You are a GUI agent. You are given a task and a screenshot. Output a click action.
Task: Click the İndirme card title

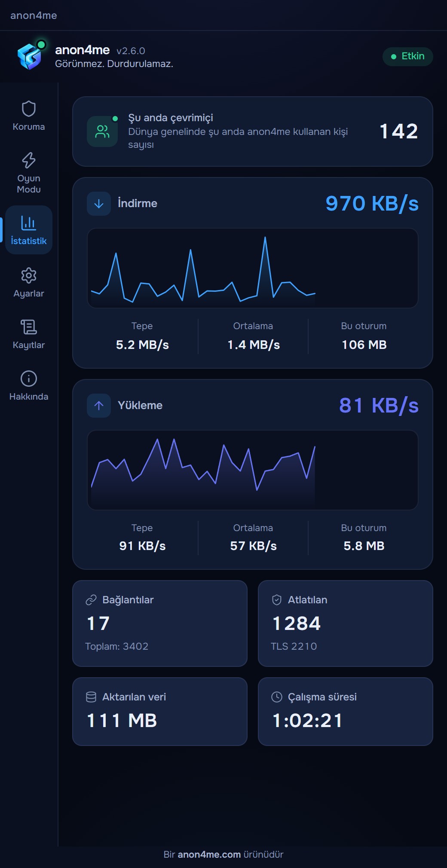coord(138,203)
